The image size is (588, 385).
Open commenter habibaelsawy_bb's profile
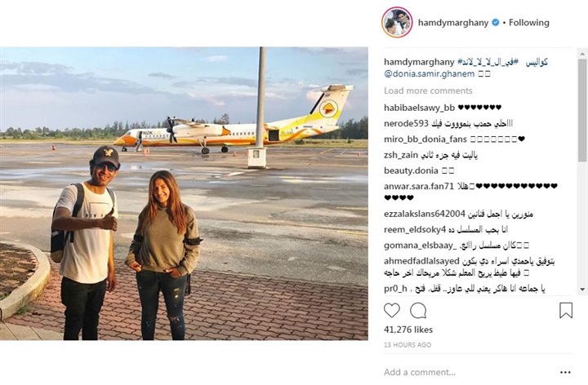(419, 108)
